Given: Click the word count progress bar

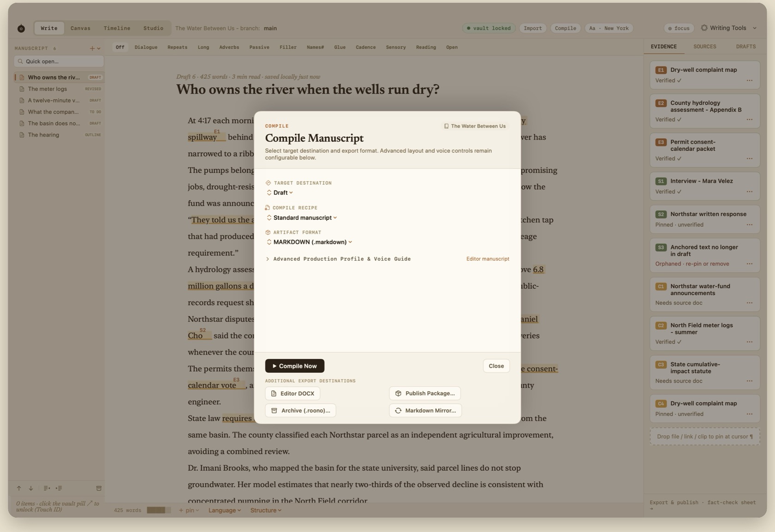Looking at the screenshot, I should pyautogui.click(x=159, y=510).
